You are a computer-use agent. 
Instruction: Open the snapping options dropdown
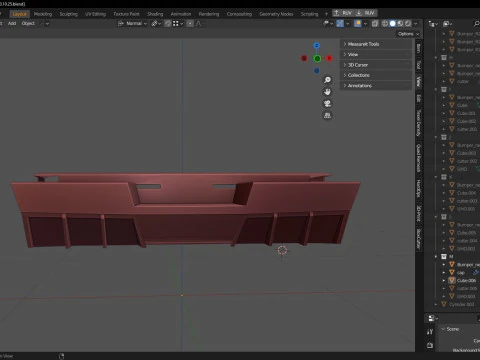pos(178,23)
